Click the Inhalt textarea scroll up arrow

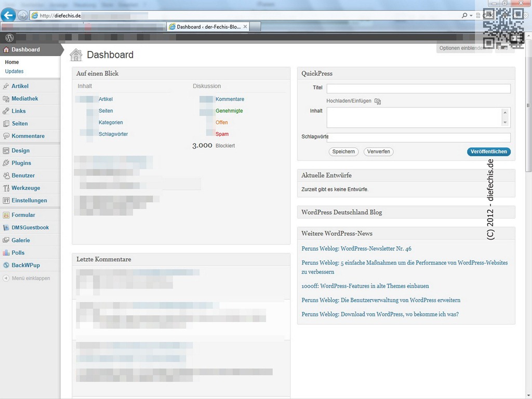[x=505, y=112]
